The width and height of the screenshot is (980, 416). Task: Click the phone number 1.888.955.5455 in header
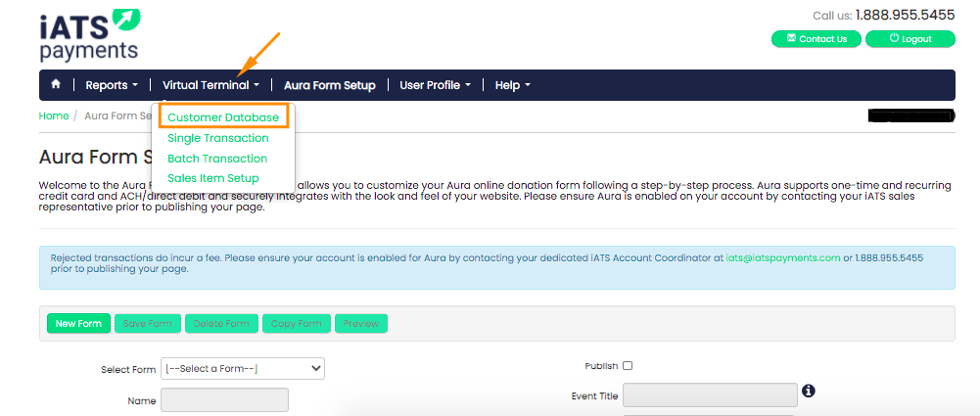click(x=905, y=15)
